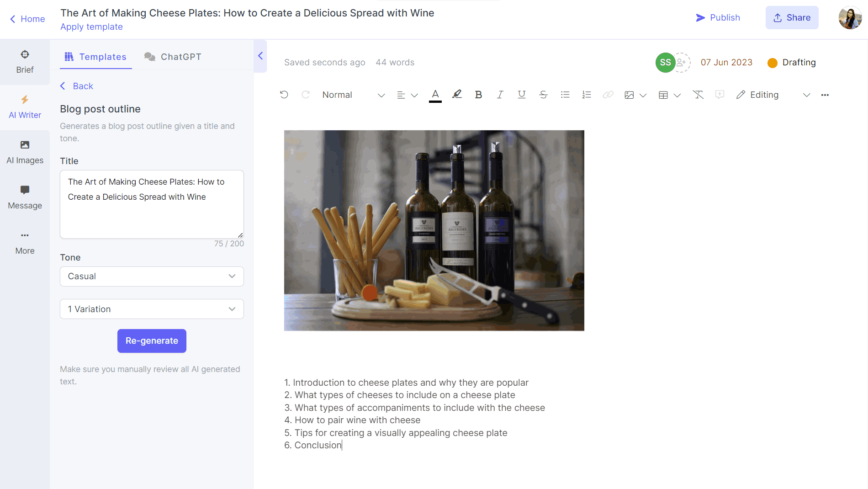Select the cheese and wine image
Image resolution: width=868 pixels, height=489 pixels.
[x=434, y=230]
